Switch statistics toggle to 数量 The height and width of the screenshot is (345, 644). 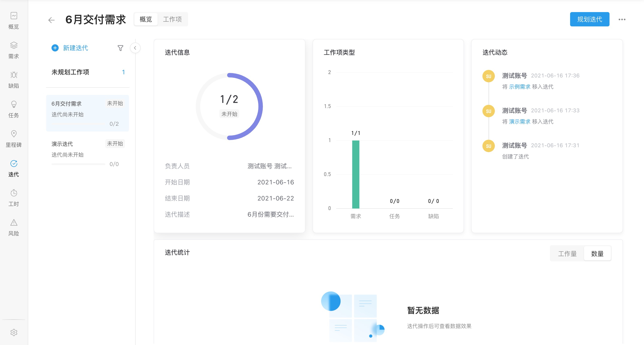(597, 253)
